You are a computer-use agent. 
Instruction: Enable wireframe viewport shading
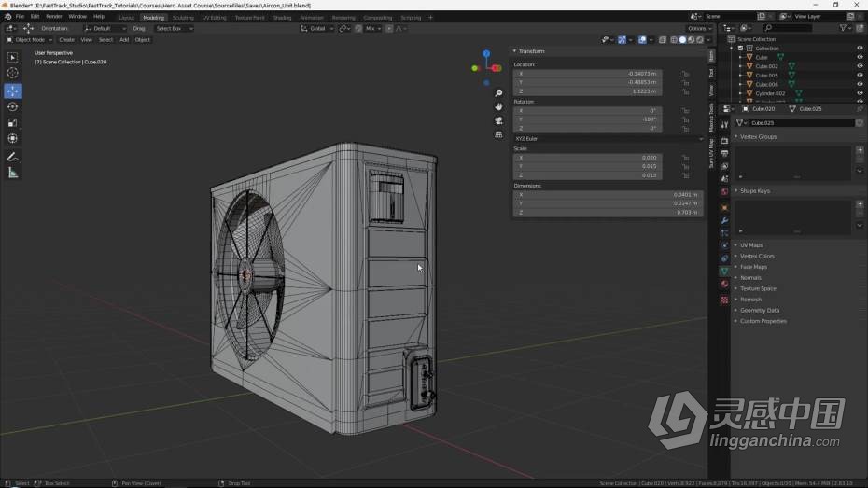click(x=674, y=40)
